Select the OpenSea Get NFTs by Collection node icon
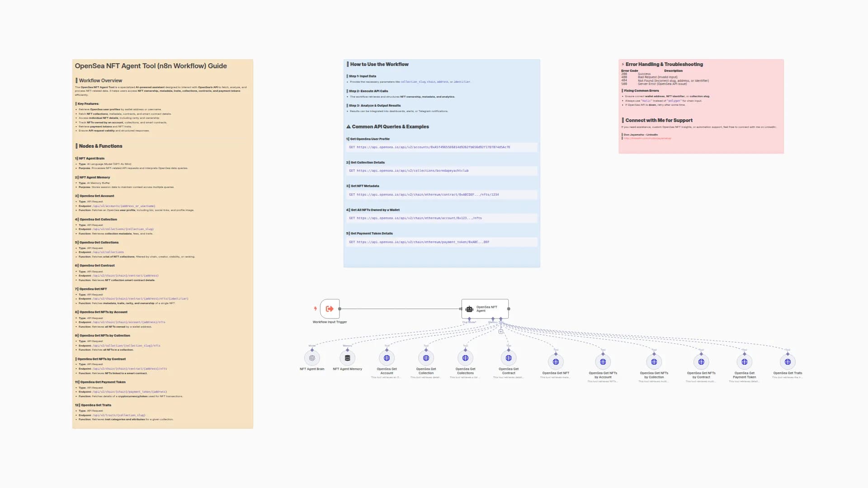 click(x=654, y=362)
